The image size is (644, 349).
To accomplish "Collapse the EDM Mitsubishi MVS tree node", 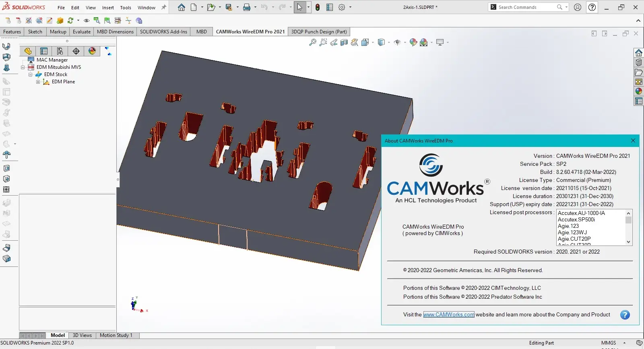I will (23, 67).
